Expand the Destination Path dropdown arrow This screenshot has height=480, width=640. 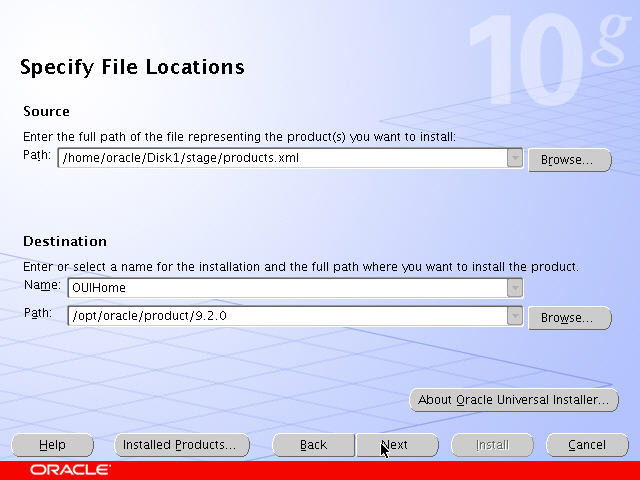click(515, 316)
